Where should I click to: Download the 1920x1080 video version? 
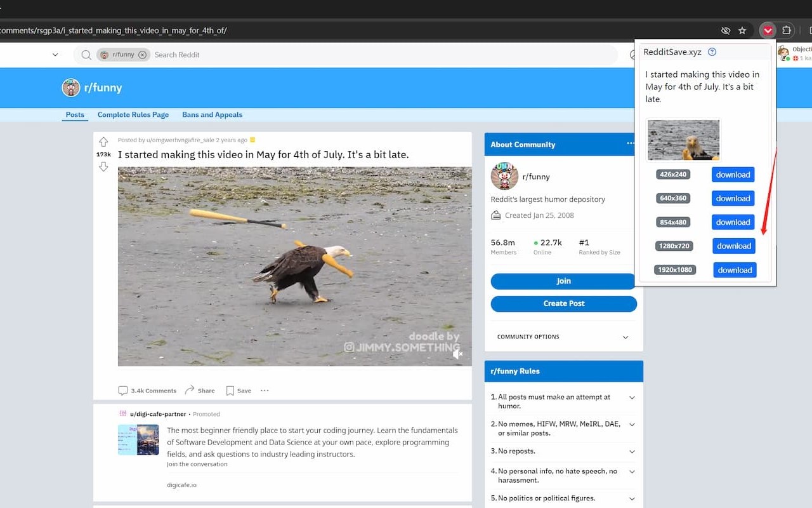[x=735, y=270]
